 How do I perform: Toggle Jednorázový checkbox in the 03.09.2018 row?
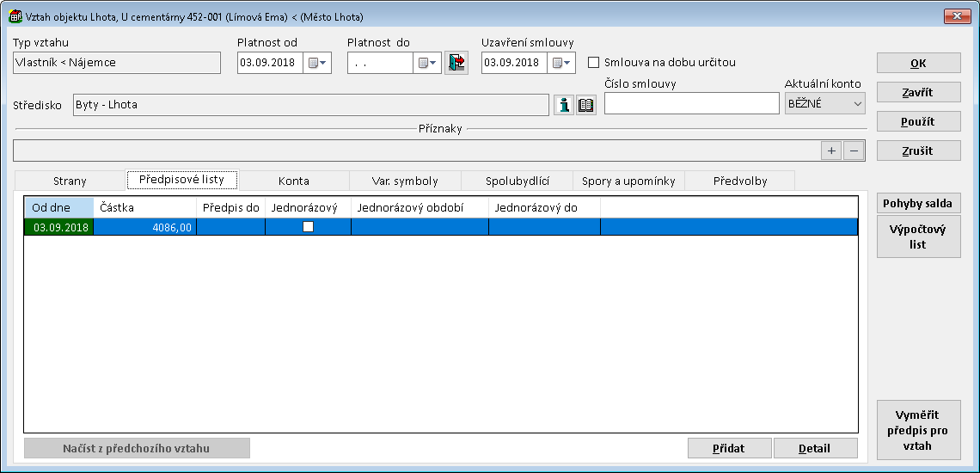pyautogui.click(x=308, y=227)
